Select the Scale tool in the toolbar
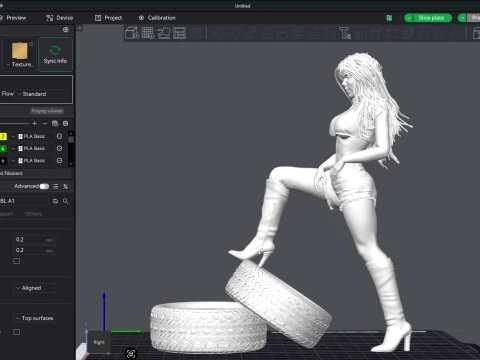Image resolution: width=480 pixels, height=360 pixels. point(250,33)
